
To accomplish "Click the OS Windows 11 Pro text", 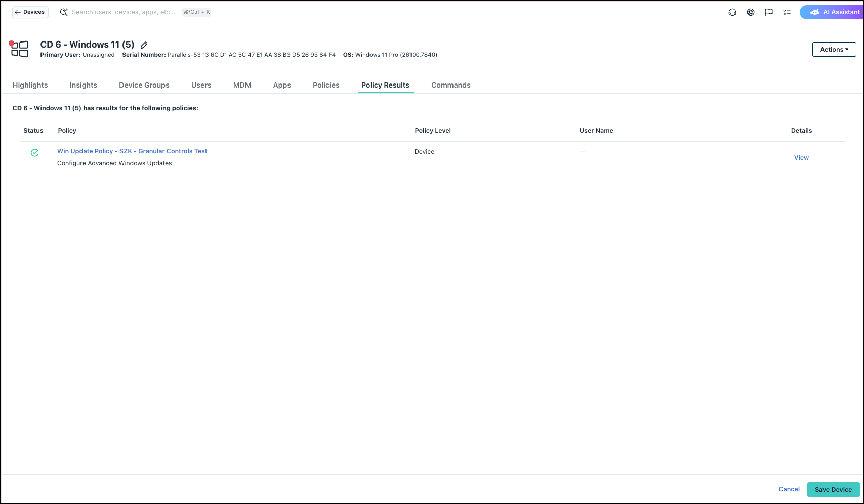I will 390,55.
